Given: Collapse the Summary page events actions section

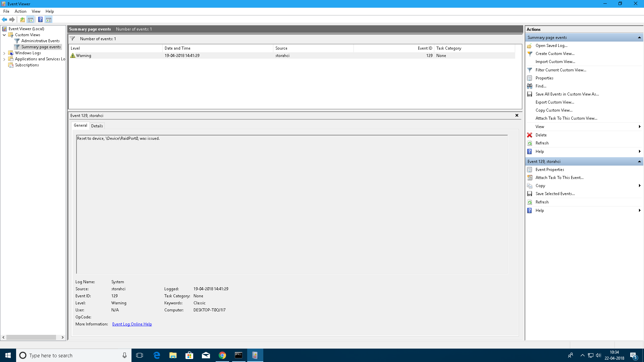Looking at the screenshot, I should coord(639,38).
